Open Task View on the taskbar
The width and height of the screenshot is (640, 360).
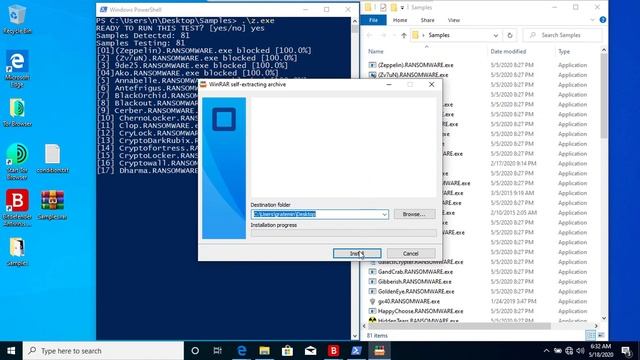(218, 351)
